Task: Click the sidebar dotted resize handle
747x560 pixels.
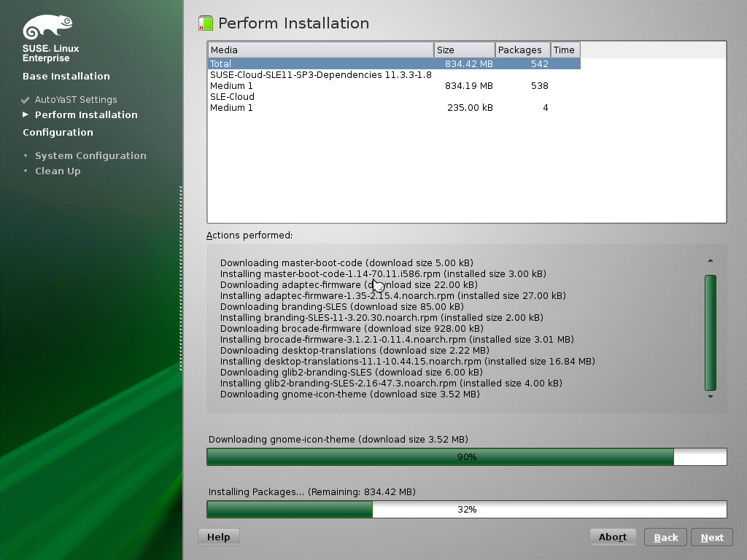Action: [x=181, y=279]
